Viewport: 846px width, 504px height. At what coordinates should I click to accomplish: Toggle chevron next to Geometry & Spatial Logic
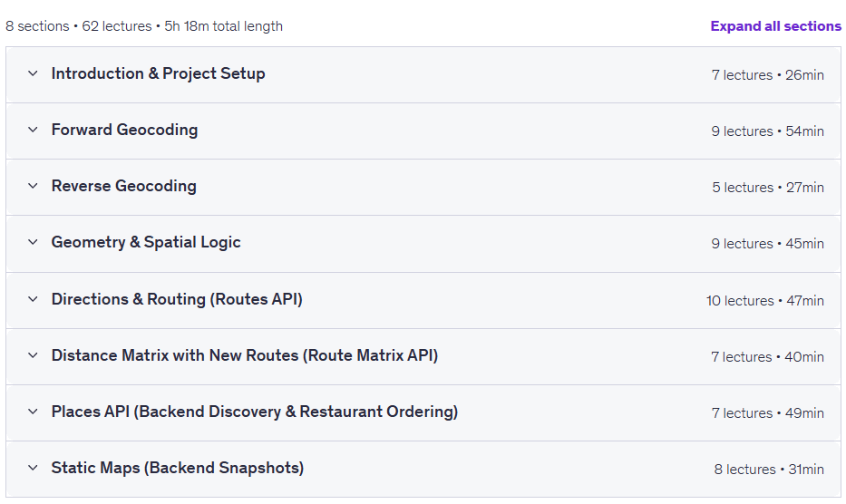33,242
